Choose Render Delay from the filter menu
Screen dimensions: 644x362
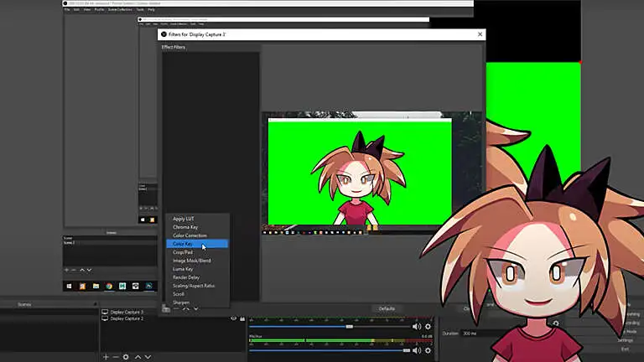[186, 277]
